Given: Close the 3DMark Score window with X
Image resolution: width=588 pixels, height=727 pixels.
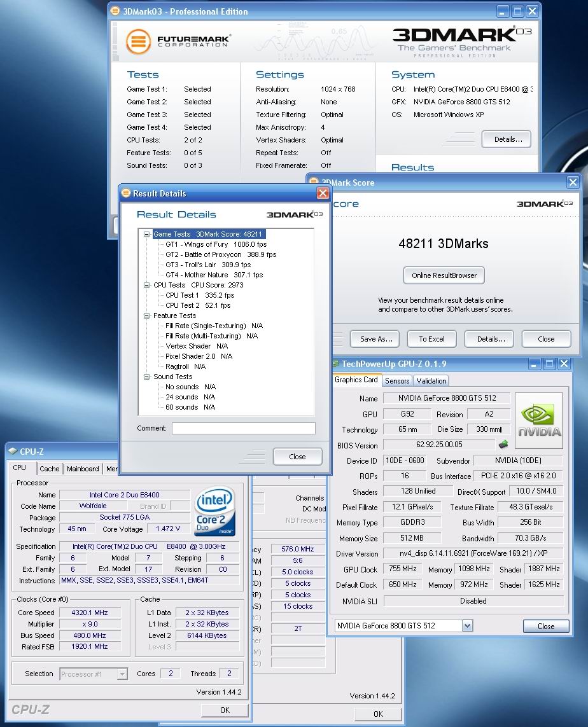Looking at the screenshot, I should 573,182.
